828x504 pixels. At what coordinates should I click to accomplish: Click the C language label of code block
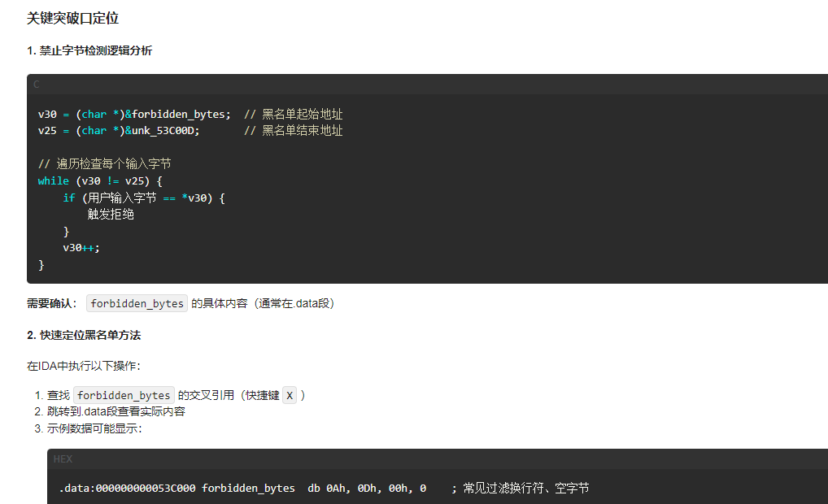click(x=37, y=85)
